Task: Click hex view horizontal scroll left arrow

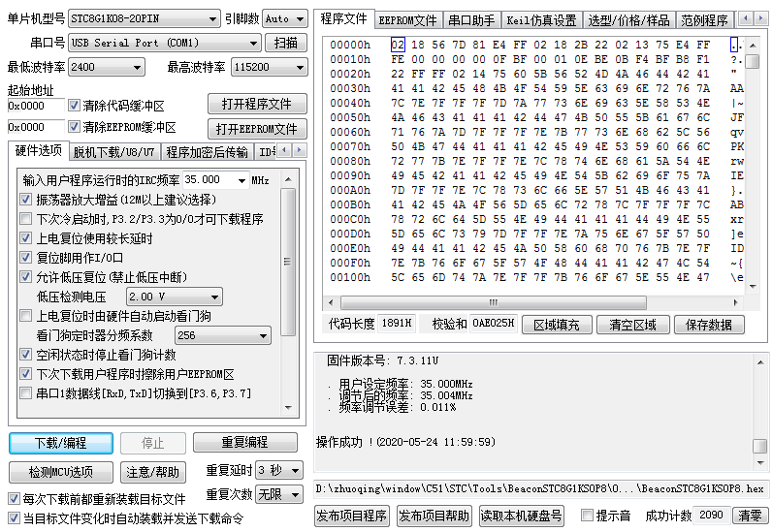Action: [331, 302]
